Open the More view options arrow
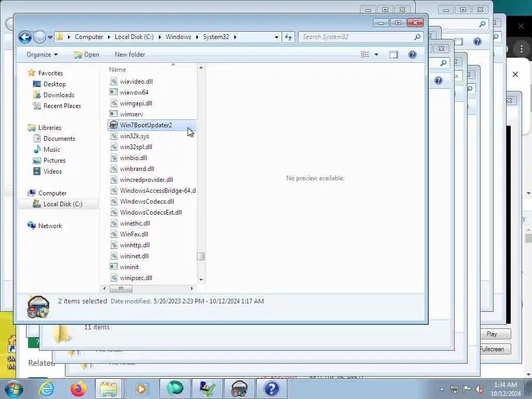This screenshot has height=399, width=532. 376,55
